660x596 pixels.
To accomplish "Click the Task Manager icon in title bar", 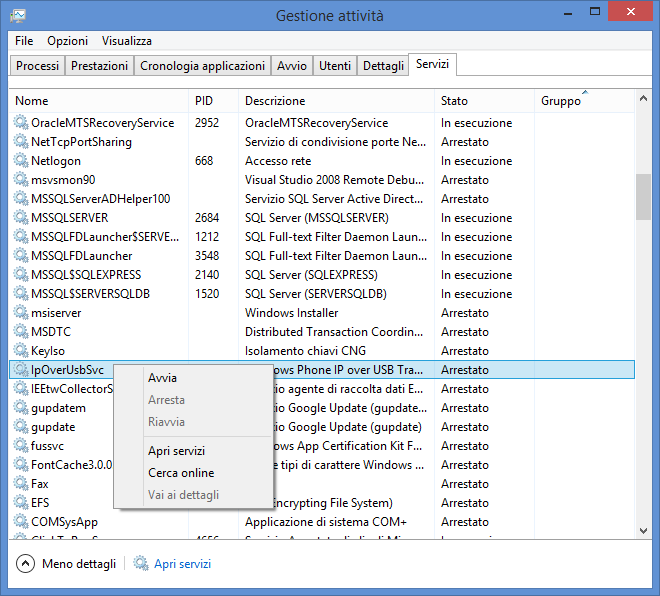I will coord(18,16).
